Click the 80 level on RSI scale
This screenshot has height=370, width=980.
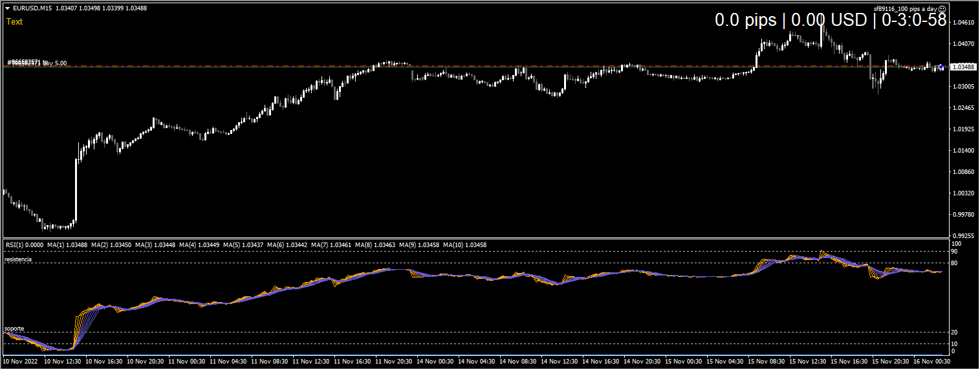[x=953, y=263]
